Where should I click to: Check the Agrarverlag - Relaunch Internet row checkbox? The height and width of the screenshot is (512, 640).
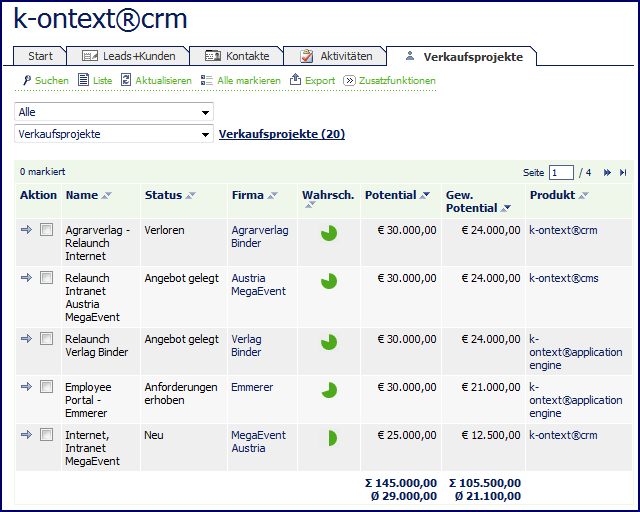point(46,229)
